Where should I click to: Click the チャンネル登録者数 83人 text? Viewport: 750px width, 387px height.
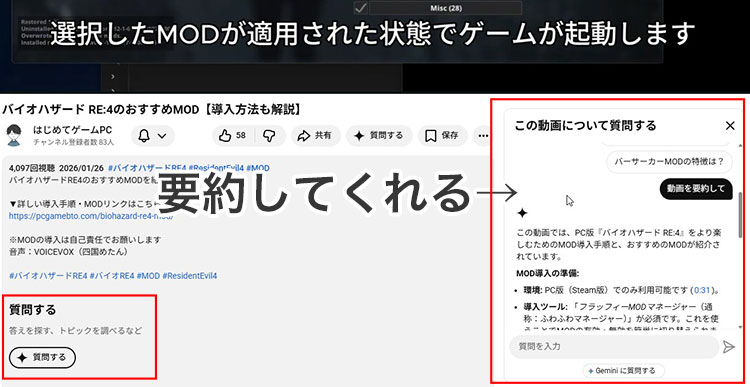[x=74, y=143]
